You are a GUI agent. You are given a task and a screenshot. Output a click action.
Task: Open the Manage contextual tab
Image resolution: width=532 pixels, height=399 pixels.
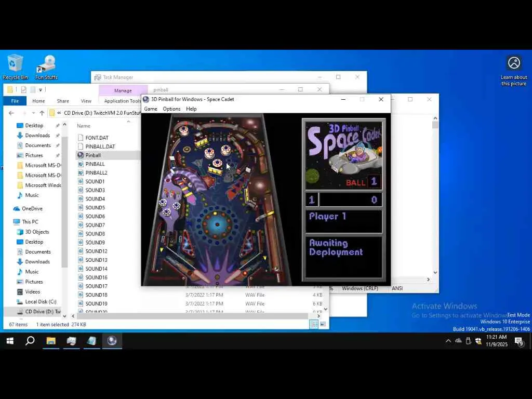(x=123, y=90)
